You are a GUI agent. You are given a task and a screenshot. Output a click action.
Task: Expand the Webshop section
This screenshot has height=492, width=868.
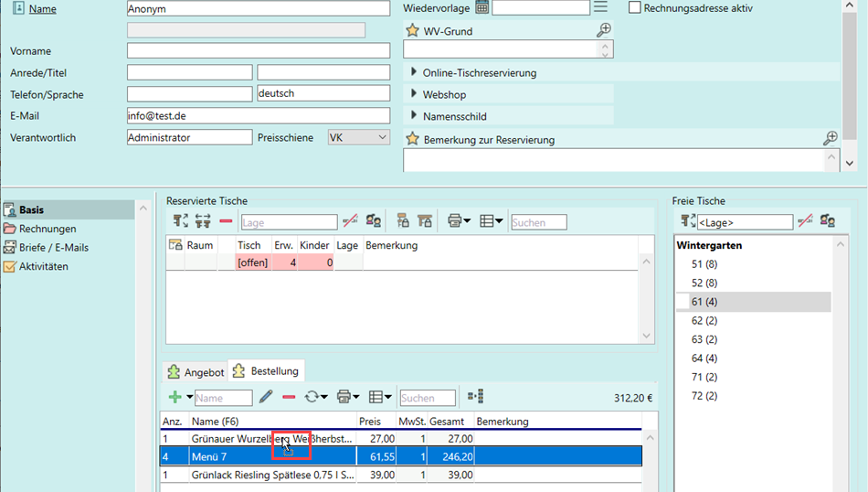pyautogui.click(x=412, y=94)
